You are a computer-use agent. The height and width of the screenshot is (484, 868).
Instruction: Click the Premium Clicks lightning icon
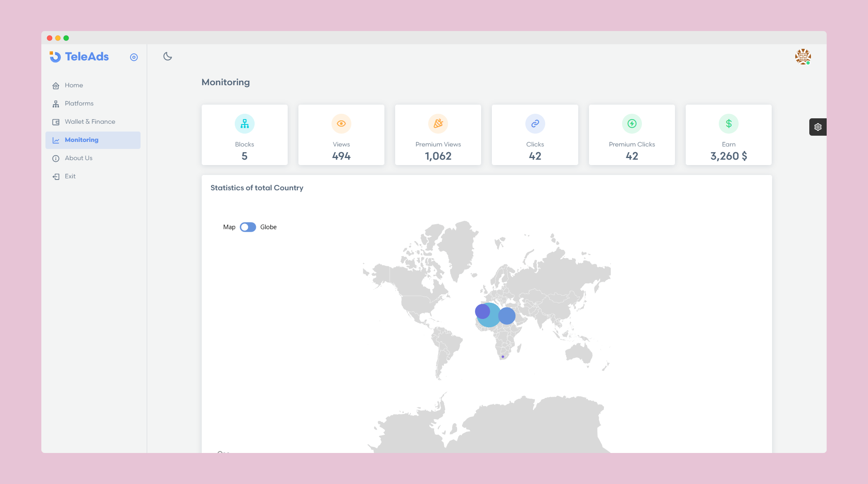pyautogui.click(x=632, y=124)
